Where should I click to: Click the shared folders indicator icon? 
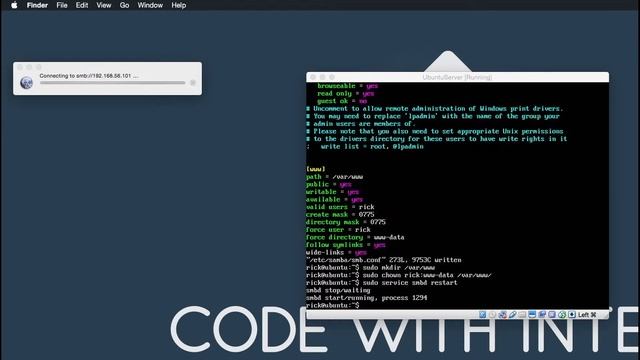click(x=522, y=315)
